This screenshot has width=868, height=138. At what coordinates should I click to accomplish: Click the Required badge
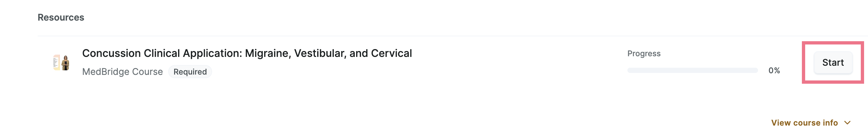click(190, 72)
